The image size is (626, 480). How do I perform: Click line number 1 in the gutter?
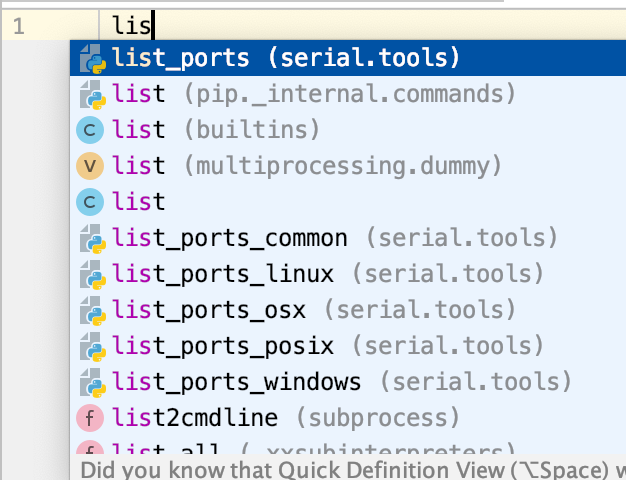[x=19, y=27]
